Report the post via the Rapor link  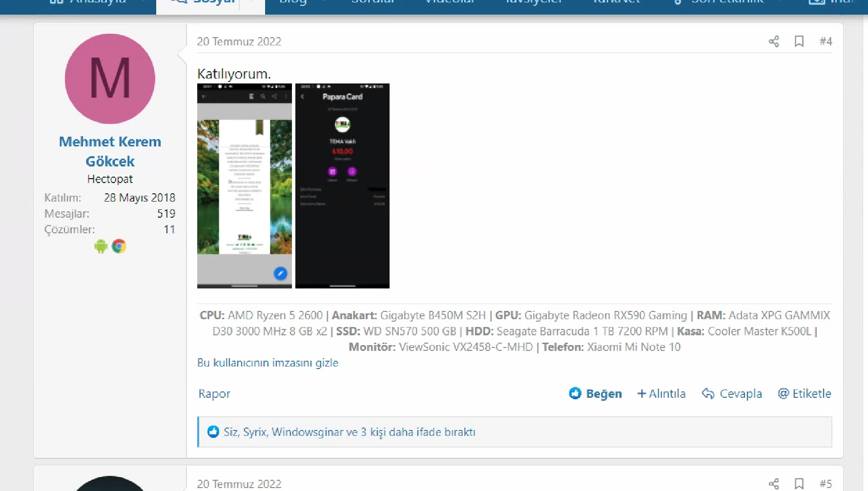tap(214, 393)
